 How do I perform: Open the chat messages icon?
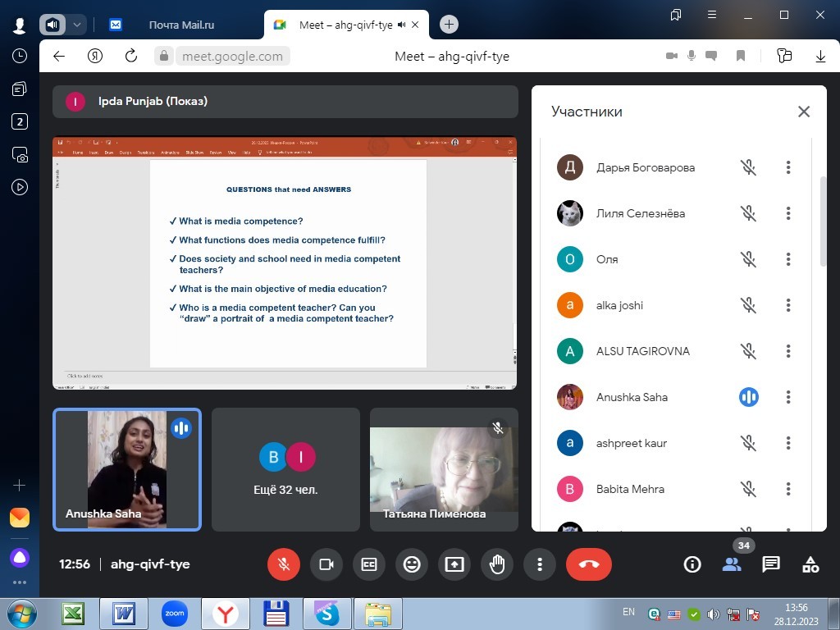(x=771, y=564)
